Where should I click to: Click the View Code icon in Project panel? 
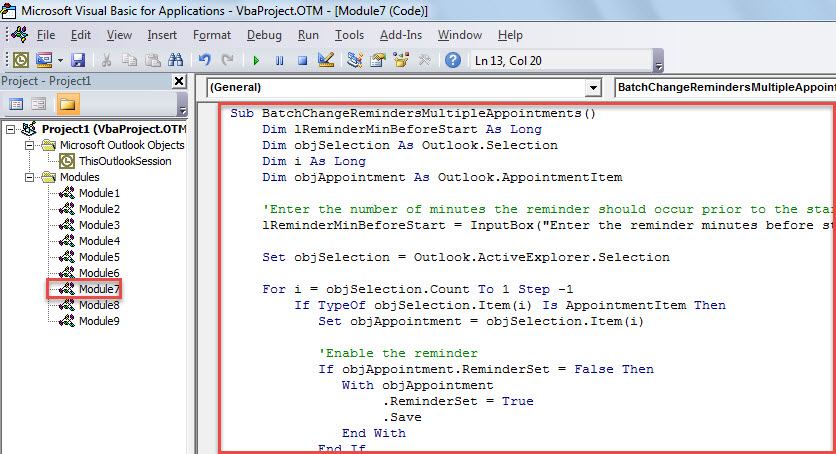(x=16, y=104)
